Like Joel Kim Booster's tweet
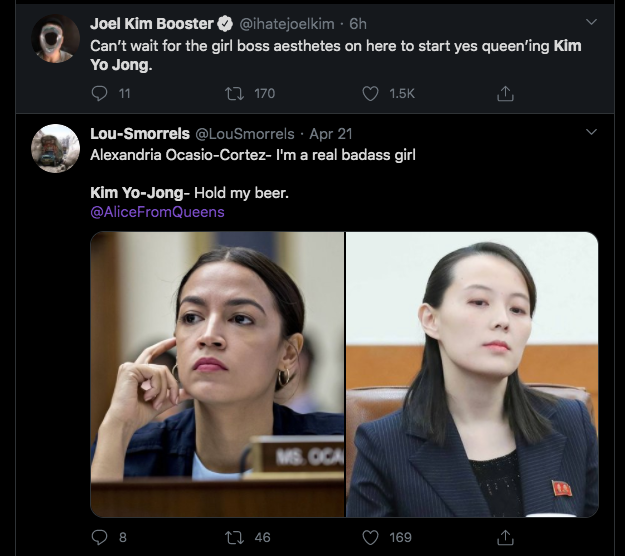This screenshot has width=625, height=556. tap(372, 93)
